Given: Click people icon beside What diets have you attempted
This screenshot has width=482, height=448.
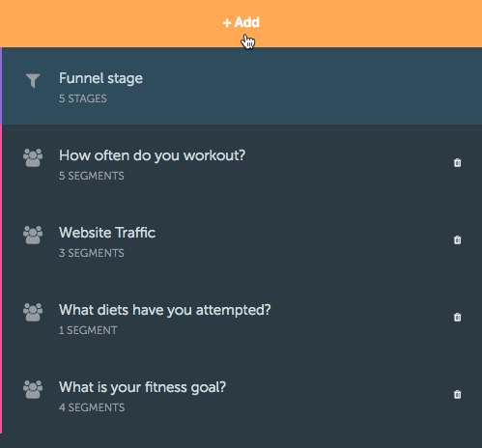Looking at the screenshot, I should point(33,312).
